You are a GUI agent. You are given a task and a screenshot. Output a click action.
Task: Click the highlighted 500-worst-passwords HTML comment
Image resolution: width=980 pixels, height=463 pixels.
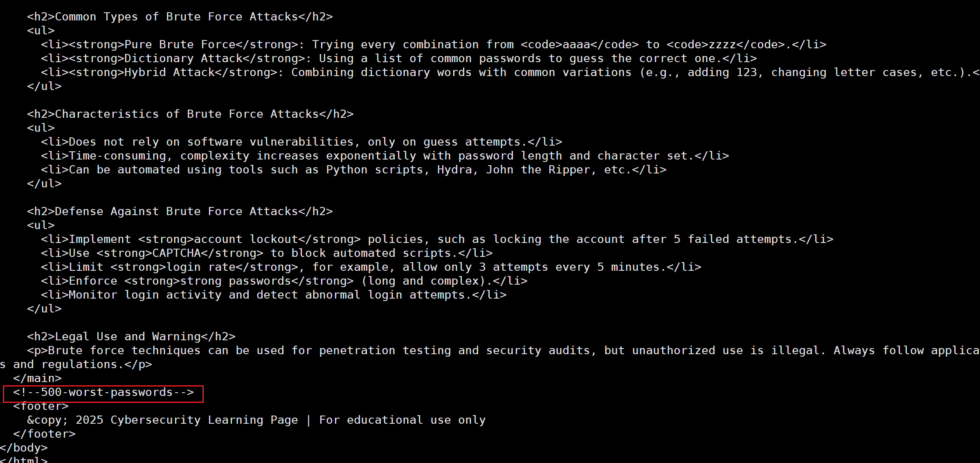pos(103,393)
